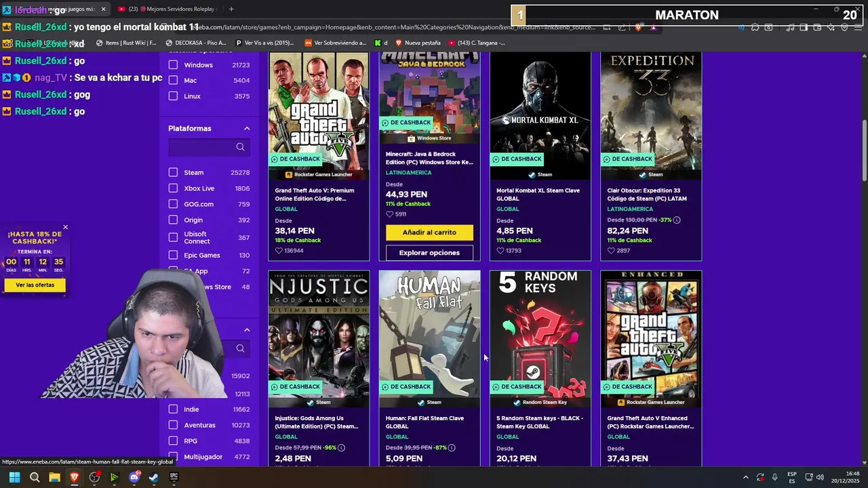Open Discord taskbar icon
This screenshot has height=488, width=868.
[134, 477]
